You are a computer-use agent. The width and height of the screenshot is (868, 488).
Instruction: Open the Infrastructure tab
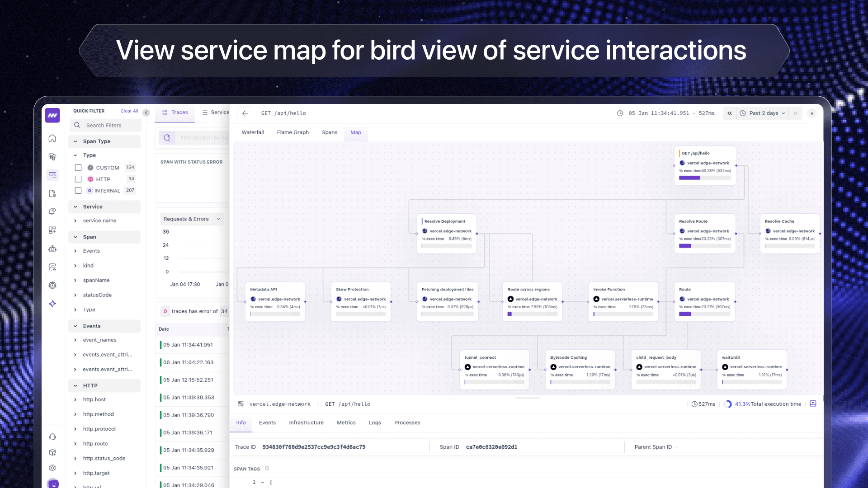coord(306,423)
